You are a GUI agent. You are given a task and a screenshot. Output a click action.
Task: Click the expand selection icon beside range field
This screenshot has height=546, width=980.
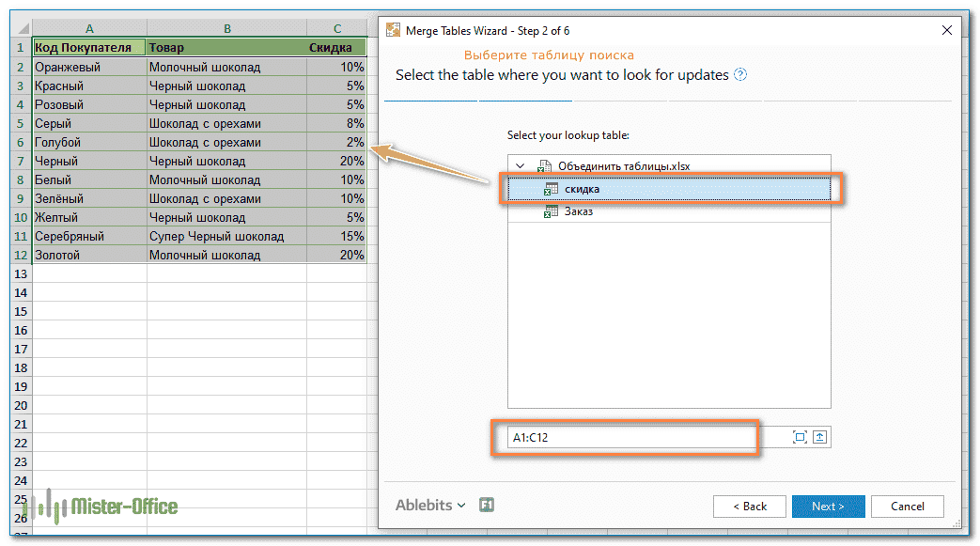click(800, 437)
